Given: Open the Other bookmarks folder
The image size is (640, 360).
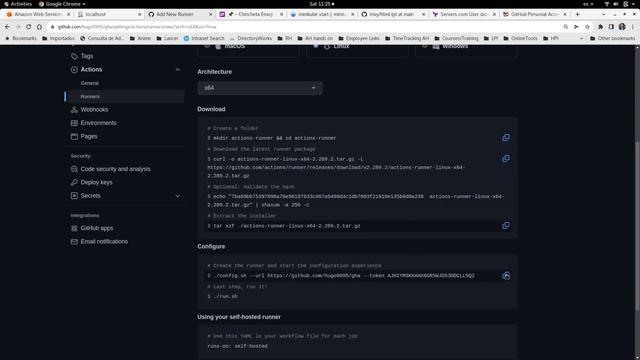Looking at the screenshot, I should 612,38.
